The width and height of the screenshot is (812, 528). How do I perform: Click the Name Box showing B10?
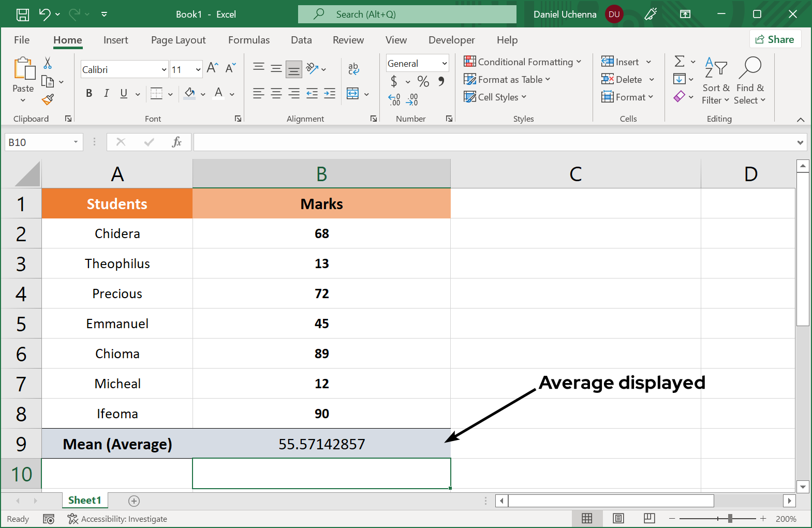pos(37,142)
